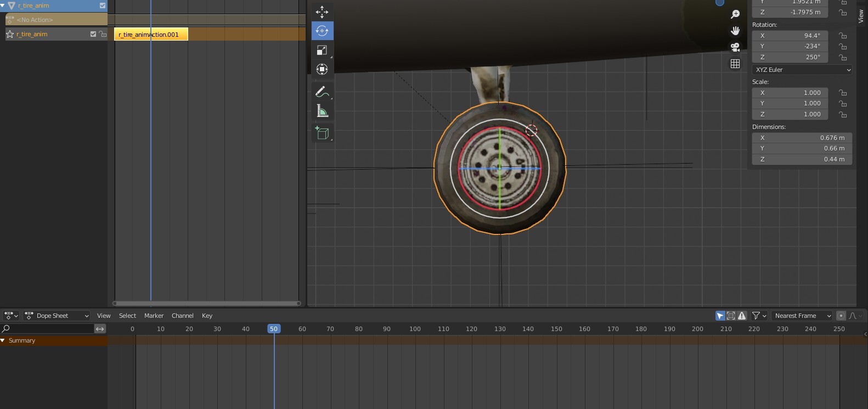Toggle camera view in viewport
Viewport: 868px width, 409px height.
click(x=735, y=47)
